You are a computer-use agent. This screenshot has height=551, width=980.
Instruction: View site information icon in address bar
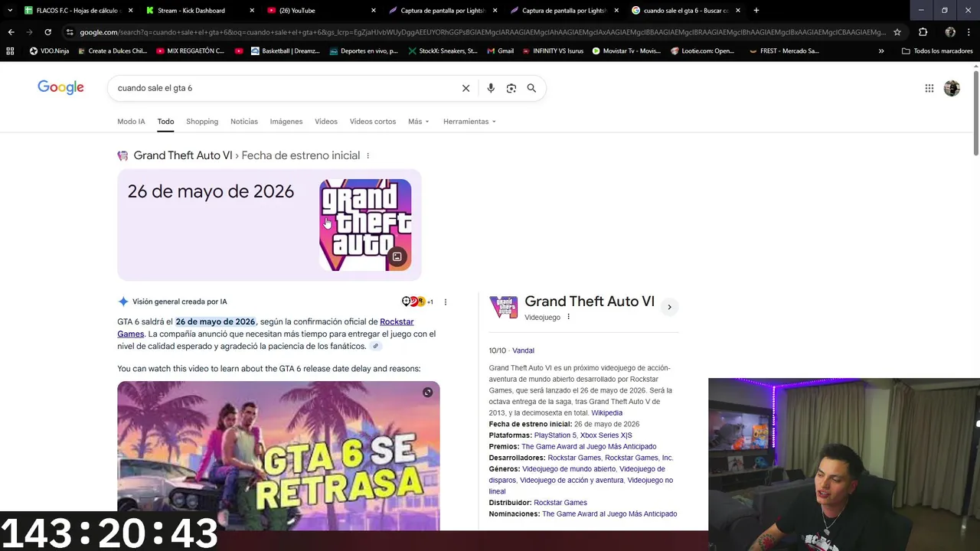click(x=70, y=32)
